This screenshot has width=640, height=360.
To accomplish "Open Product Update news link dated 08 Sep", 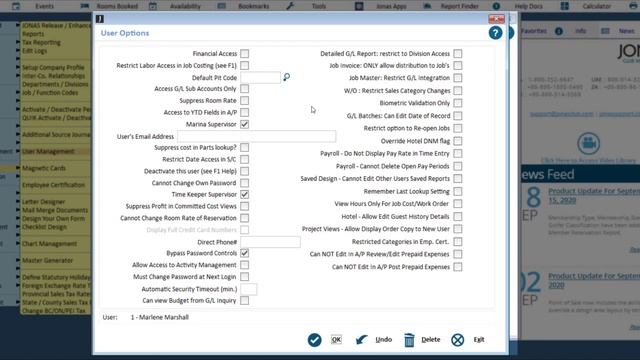I will pos(594,196).
